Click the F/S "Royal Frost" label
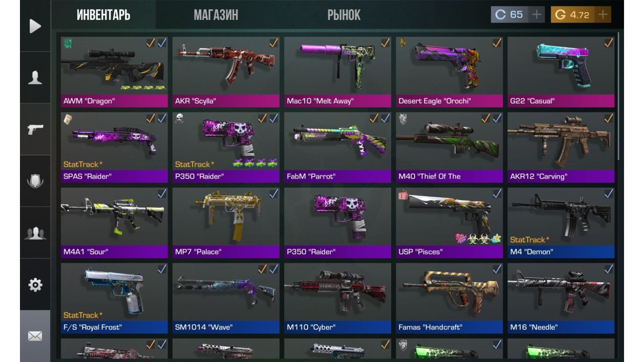644x362 pixels. [93, 327]
